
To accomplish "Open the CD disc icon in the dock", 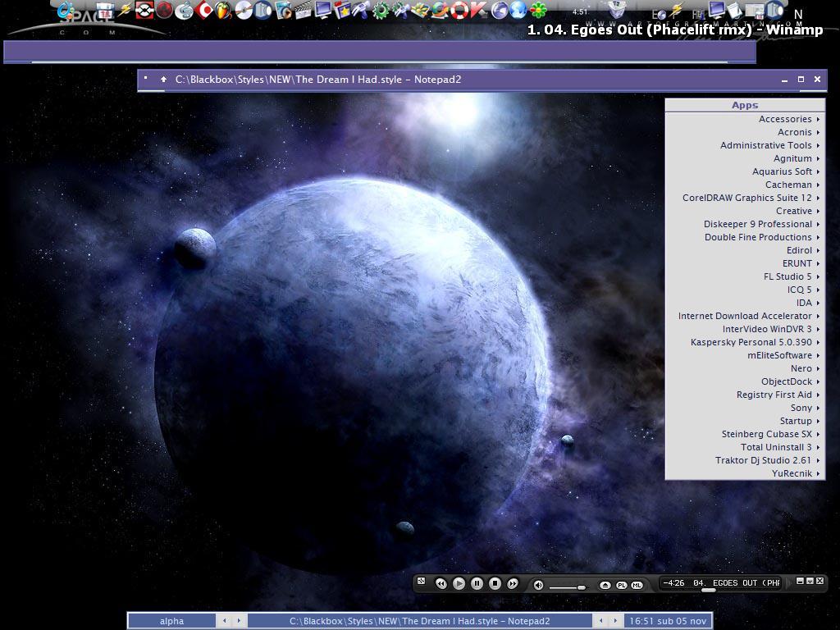I will (243, 10).
